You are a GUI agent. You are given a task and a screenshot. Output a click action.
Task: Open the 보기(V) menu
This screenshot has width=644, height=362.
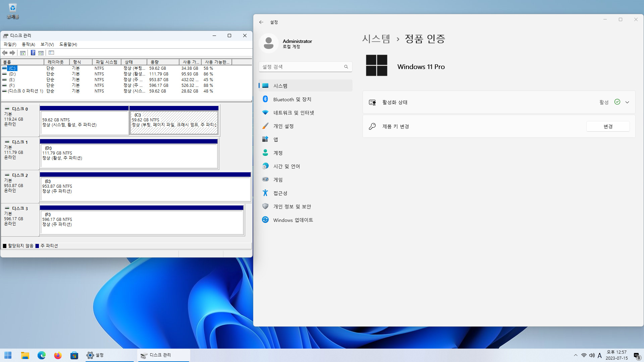coord(47,44)
